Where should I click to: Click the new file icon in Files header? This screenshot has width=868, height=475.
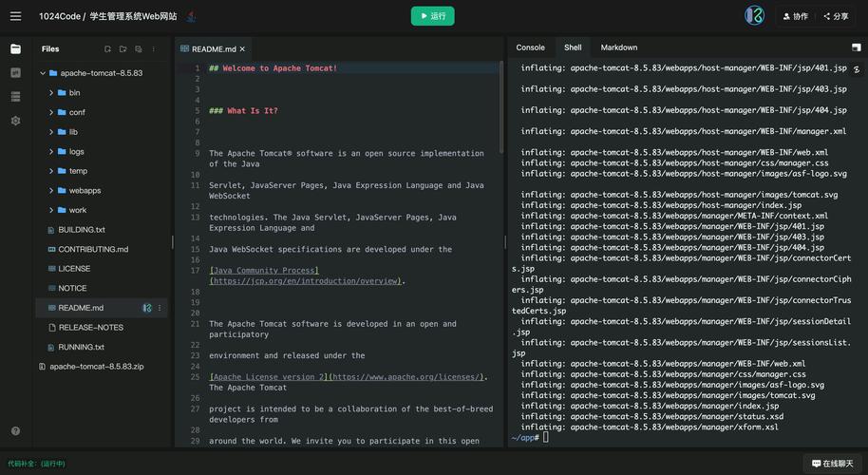click(107, 48)
